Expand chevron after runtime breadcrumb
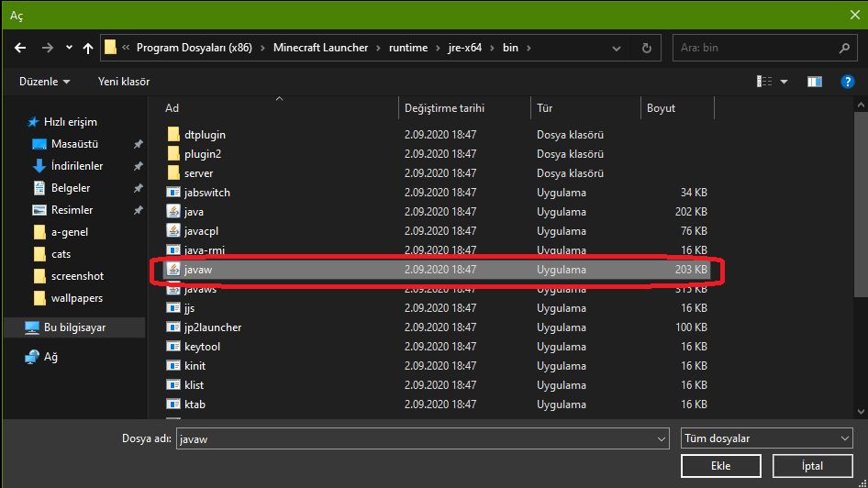 point(438,48)
